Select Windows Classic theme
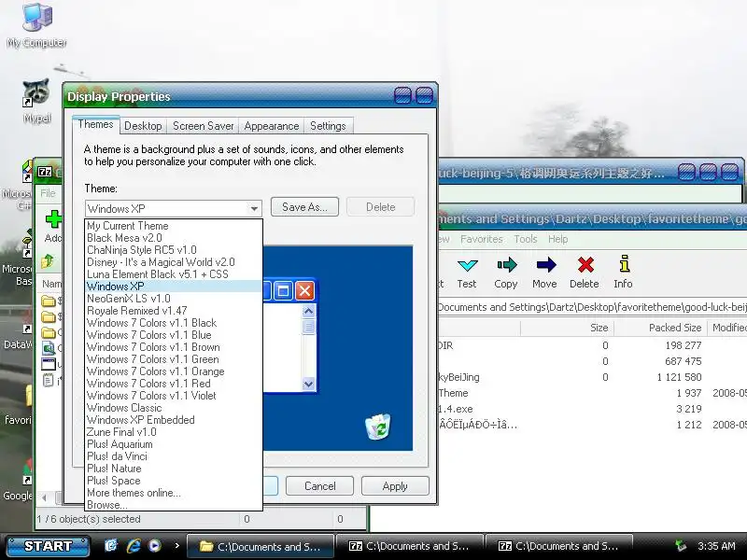Screen dimensions: 747x560 (174, 408)
